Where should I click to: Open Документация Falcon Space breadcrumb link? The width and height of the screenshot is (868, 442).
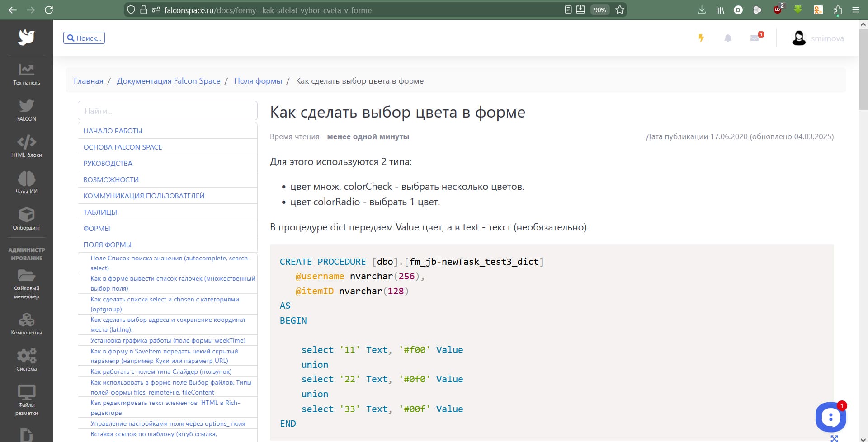tap(169, 81)
